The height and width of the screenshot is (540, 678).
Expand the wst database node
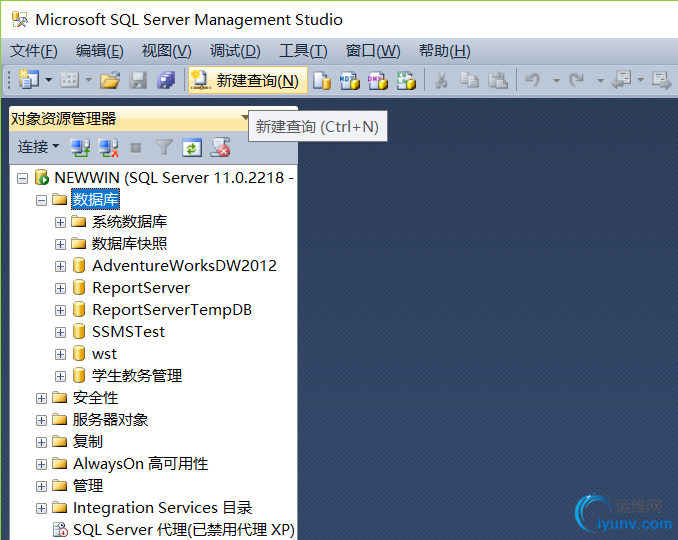click(61, 355)
